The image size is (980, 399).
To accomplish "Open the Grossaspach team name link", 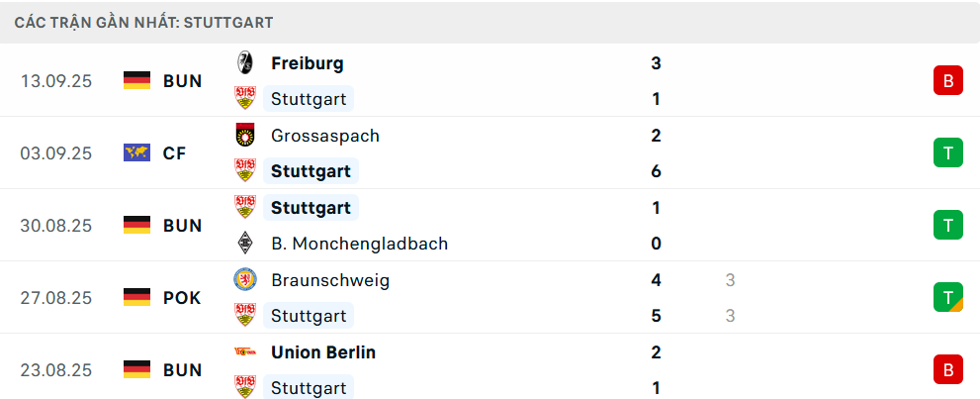I will (x=324, y=136).
